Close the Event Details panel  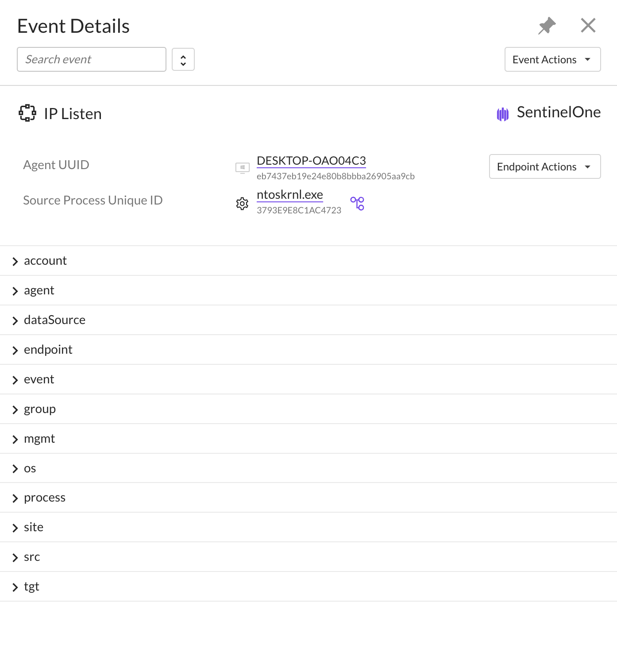point(588,25)
